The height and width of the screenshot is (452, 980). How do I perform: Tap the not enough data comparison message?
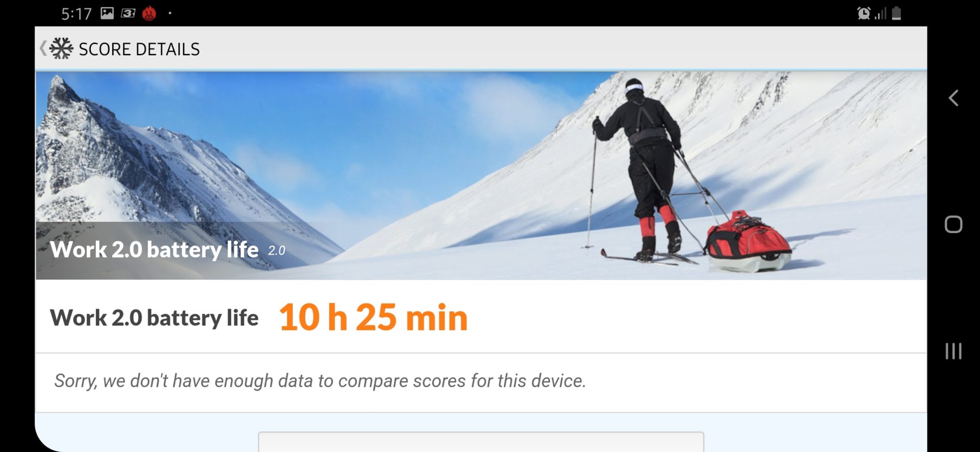tap(320, 381)
